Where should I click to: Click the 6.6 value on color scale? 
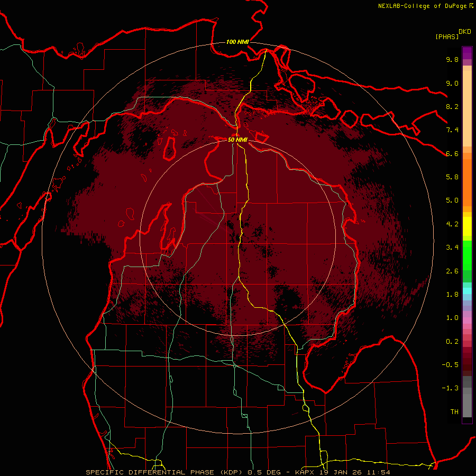pyautogui.click(x=452, y=153)
